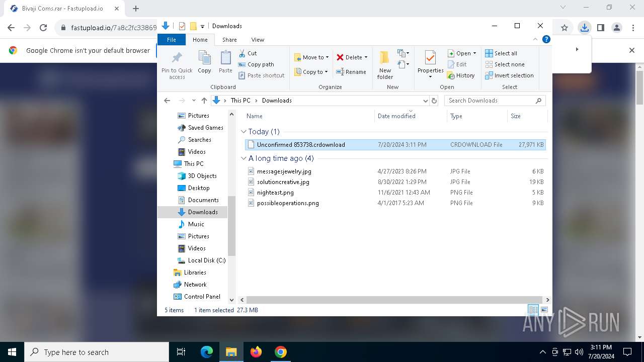Select Network in navigation pane
Screen dimensions: 644x362
(x=195, y=285)
